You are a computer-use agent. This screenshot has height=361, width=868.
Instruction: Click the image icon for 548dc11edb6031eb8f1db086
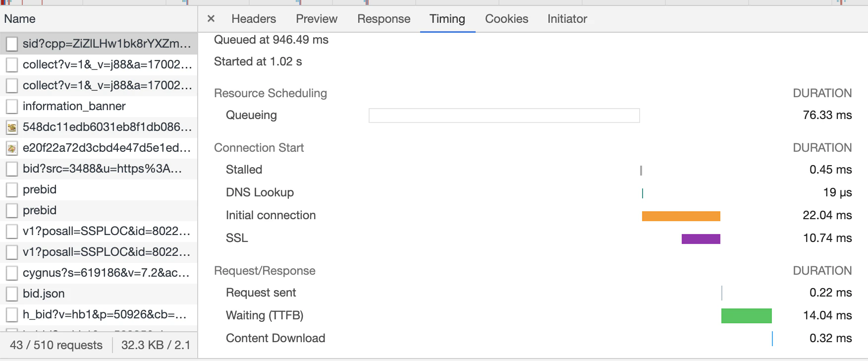point(12,127)
